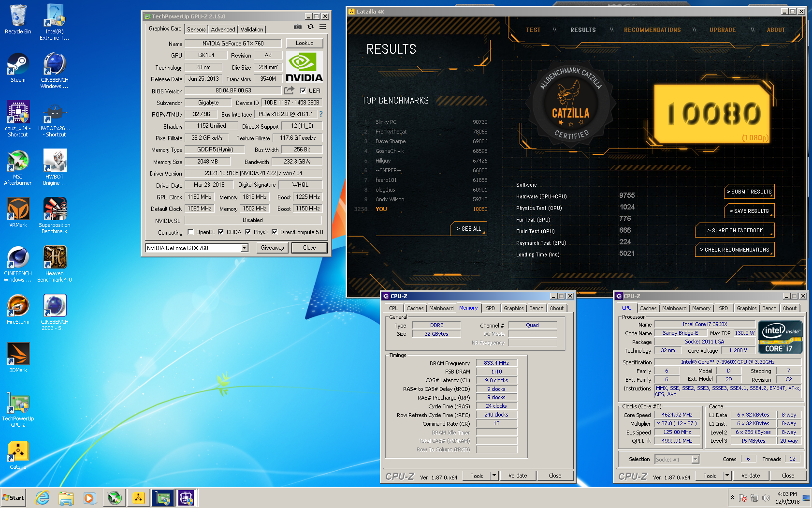The height and width of the screenshot is (508, 812).
Task: Toggle the DirectCompute 5.0 checkbox
Action: (275, 232)
